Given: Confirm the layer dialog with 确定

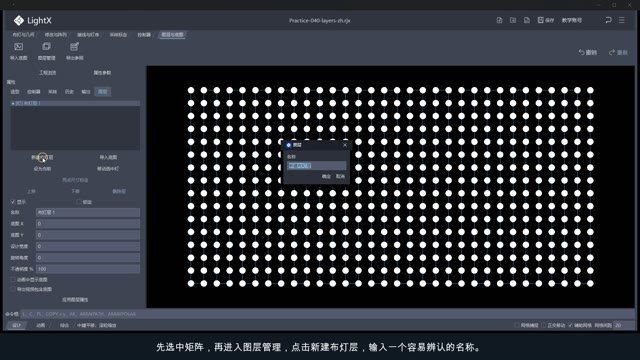Looking at the screenshot, I should (326, 176).
